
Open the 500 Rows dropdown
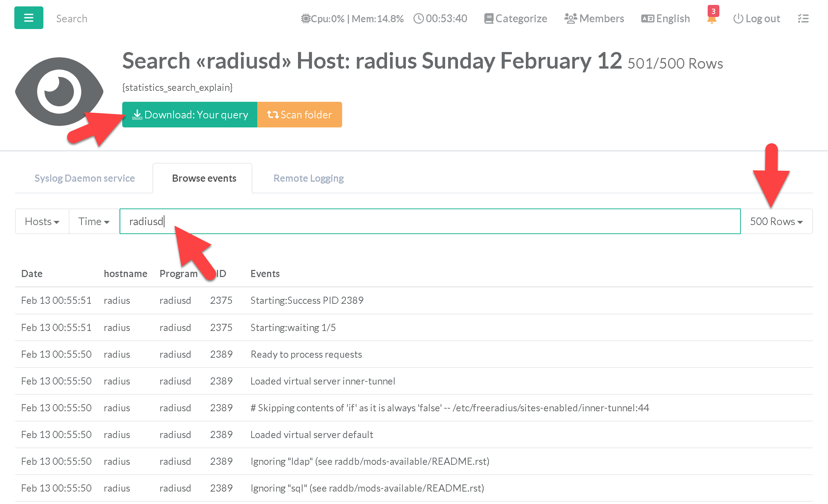pyautogui.click(x=776, y=221)
